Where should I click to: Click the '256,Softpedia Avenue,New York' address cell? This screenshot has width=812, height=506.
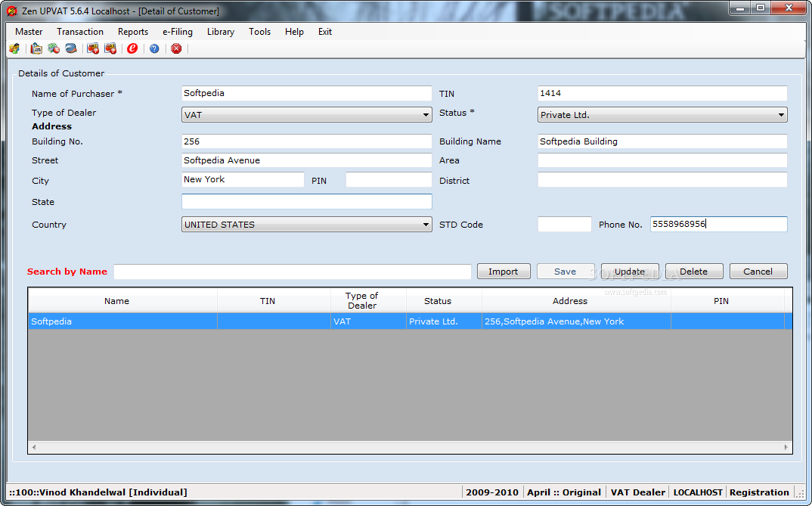[x=576, y=321]
